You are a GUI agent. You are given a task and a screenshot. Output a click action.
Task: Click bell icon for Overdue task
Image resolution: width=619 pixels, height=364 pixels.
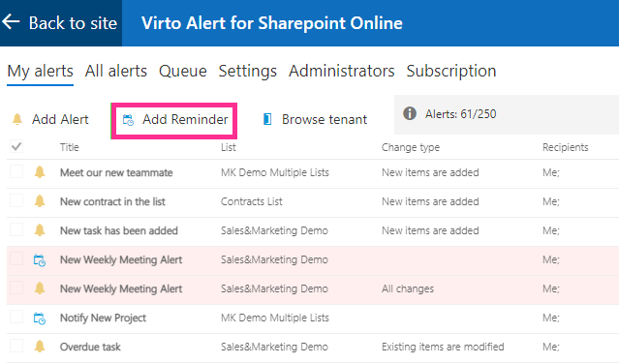click(x=40, y=347)
